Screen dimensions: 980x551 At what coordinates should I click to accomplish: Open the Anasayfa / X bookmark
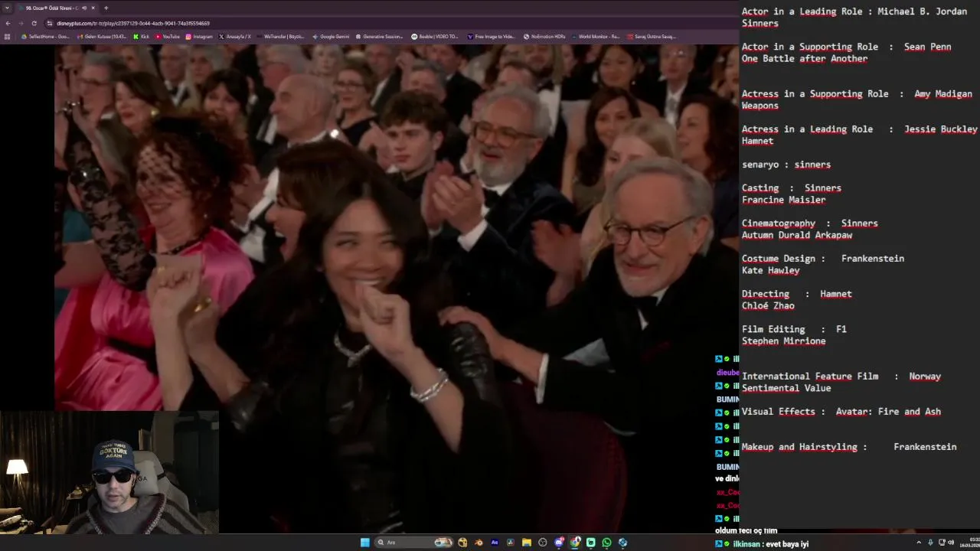[235, 36]
